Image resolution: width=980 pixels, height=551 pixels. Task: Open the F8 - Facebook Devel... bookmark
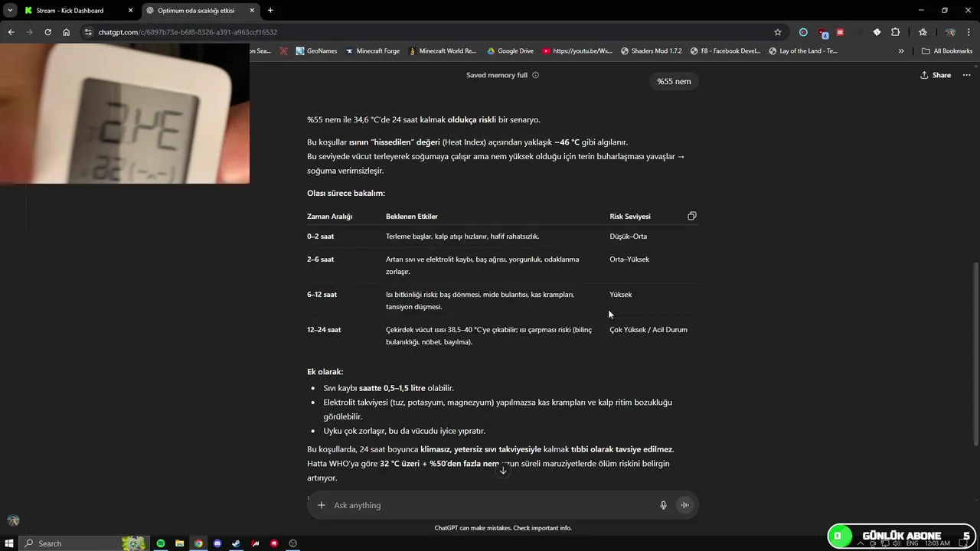(725, 51)
